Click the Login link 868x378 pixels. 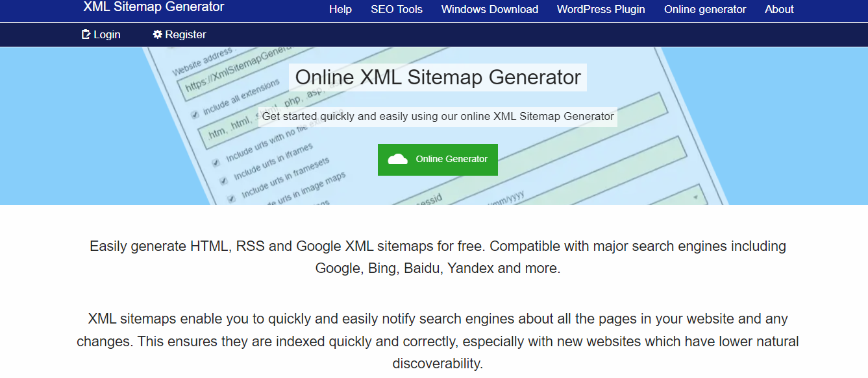(101, 34)
